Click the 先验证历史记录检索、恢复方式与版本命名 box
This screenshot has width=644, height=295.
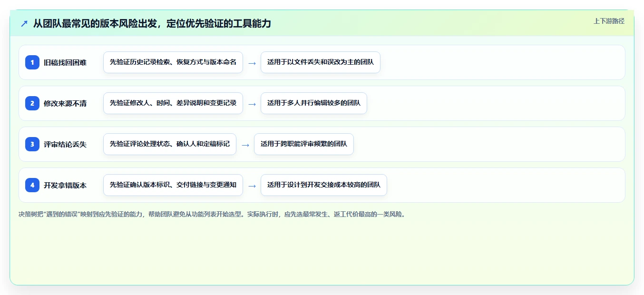tap(173, 62)
